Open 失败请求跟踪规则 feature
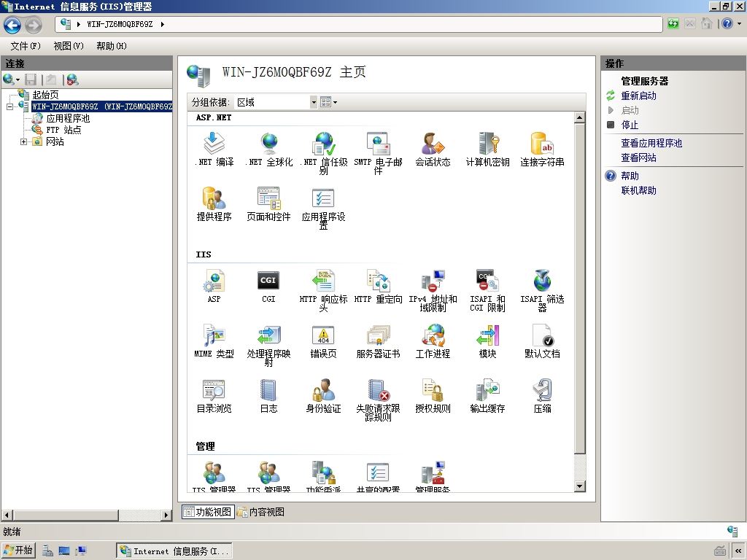 (x=379, y=400)
